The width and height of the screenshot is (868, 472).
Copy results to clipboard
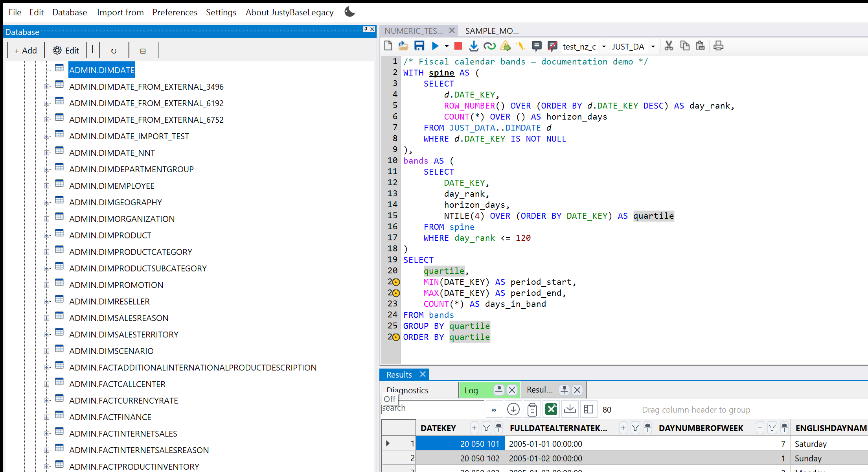point(532,409)
